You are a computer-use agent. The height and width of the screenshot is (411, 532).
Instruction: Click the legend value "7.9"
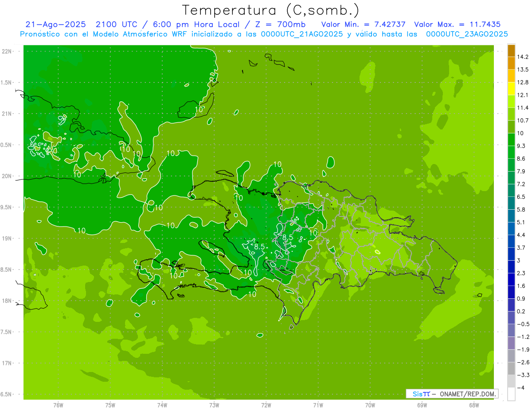pyautogui.click(x=521, y=171)
